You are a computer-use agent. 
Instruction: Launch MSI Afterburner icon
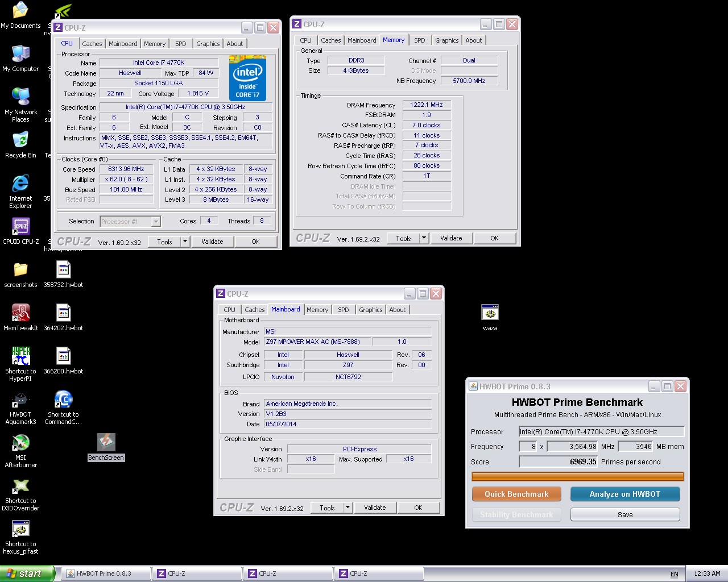20,450
